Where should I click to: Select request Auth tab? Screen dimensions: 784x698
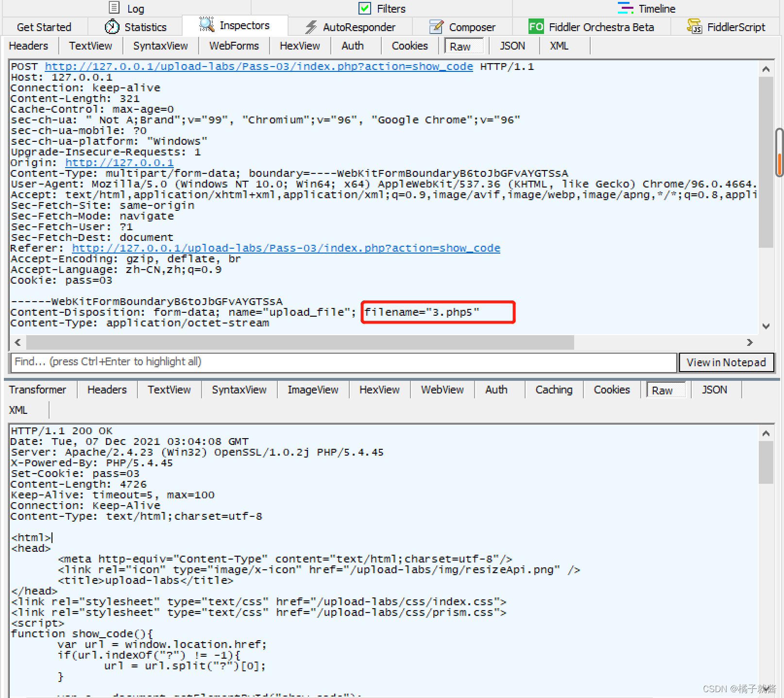(x=353, y=46)
